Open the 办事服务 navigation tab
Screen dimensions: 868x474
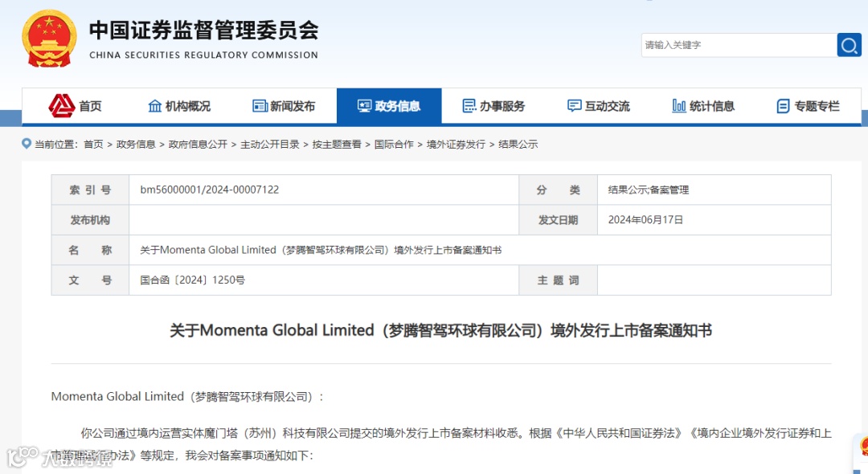pyautogui.click(x=493, y=105)
